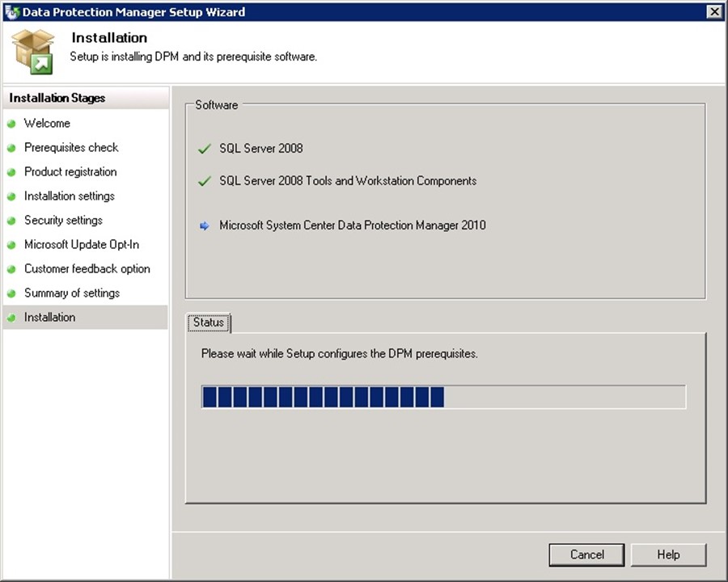
Task: Click the Microsoft System Center DPM 2010 entry
Action: (353, 226)
